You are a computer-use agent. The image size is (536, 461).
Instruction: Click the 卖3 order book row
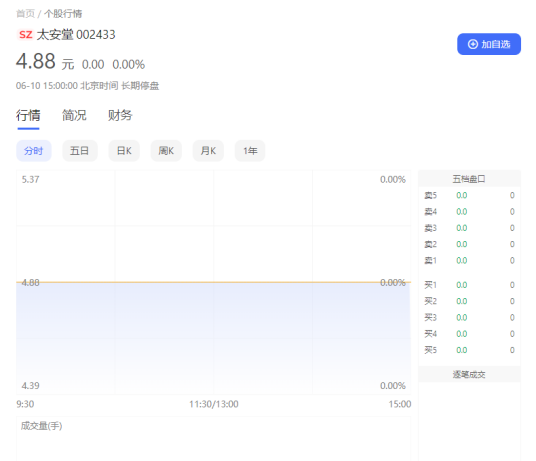pyautogui.click(x=469, y=228)
